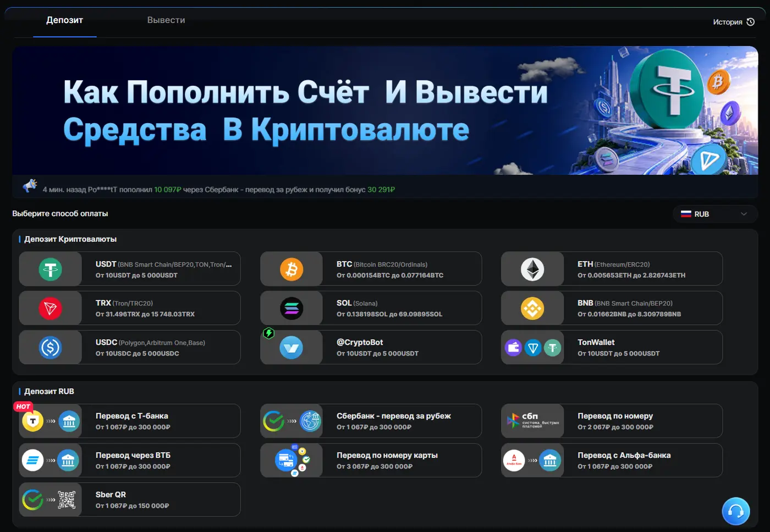Click the TonWallet purple wallet icon
This screenshot has height=532, width=770.
pos(514,347)
